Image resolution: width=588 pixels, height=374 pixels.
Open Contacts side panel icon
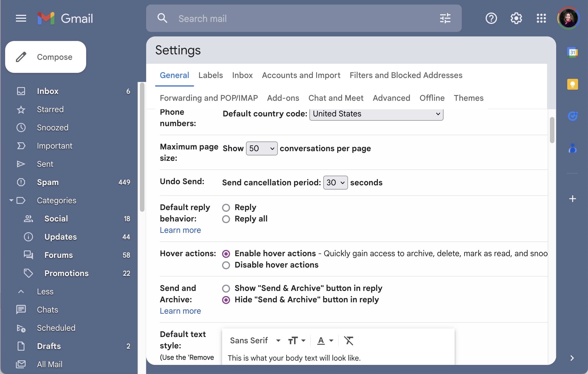click(572, 148)
